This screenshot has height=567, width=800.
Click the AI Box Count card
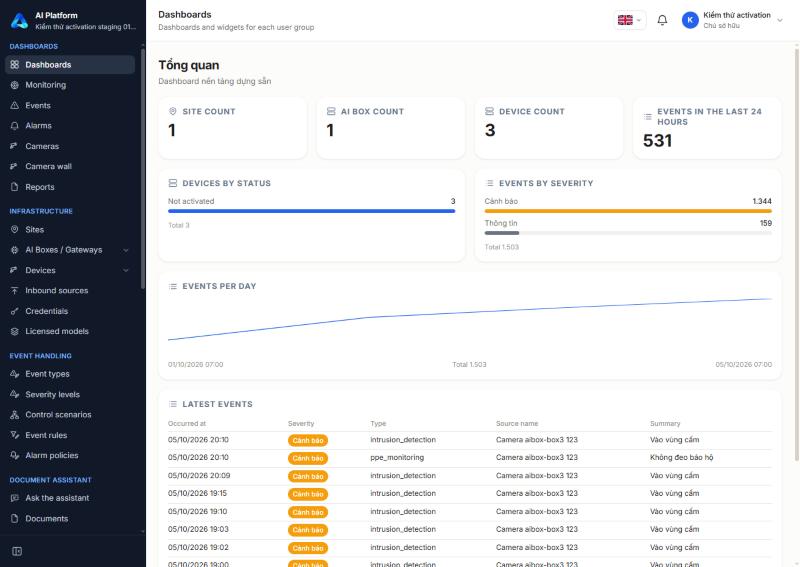[x=391, y=128]
